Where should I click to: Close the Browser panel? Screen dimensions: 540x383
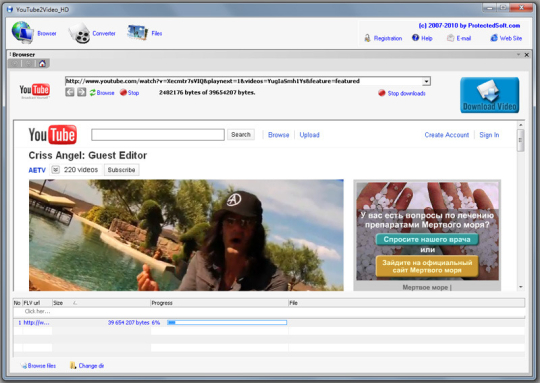coord(527,55)
